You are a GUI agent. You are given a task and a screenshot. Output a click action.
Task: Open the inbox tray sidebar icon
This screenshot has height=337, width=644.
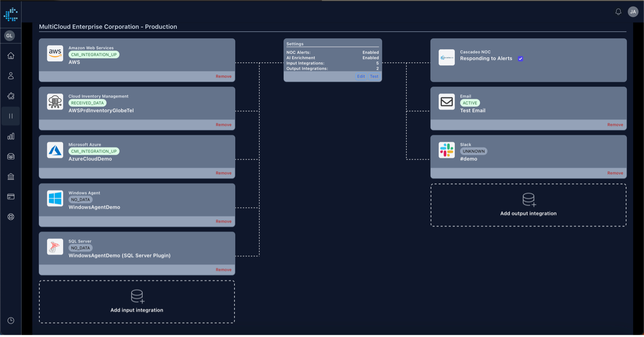(11, 156)
